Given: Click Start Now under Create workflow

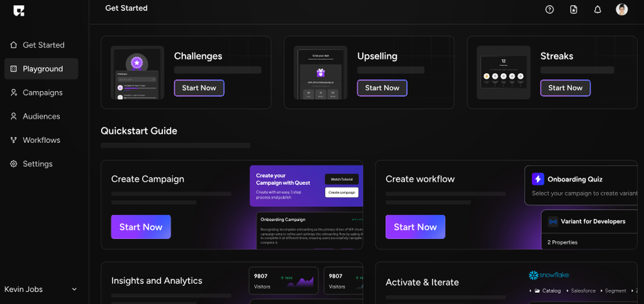Looking at the screenshot, I should coord(415,227).
